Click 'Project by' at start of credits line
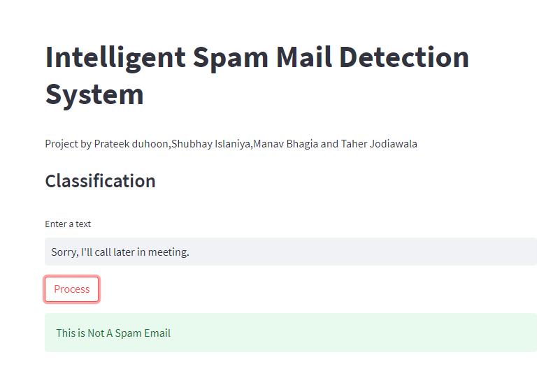The width and height of the screenshot is (553, 392). [x=68, y=144]
